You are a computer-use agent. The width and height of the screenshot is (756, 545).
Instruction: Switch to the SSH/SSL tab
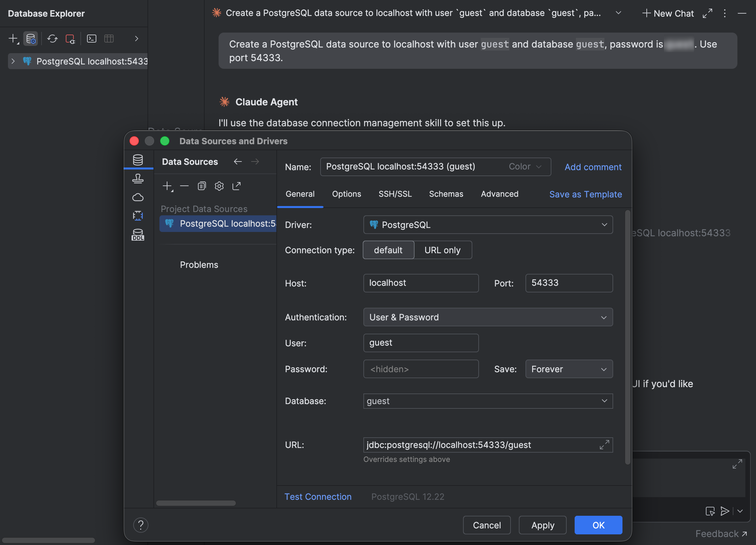coord(395,194)
